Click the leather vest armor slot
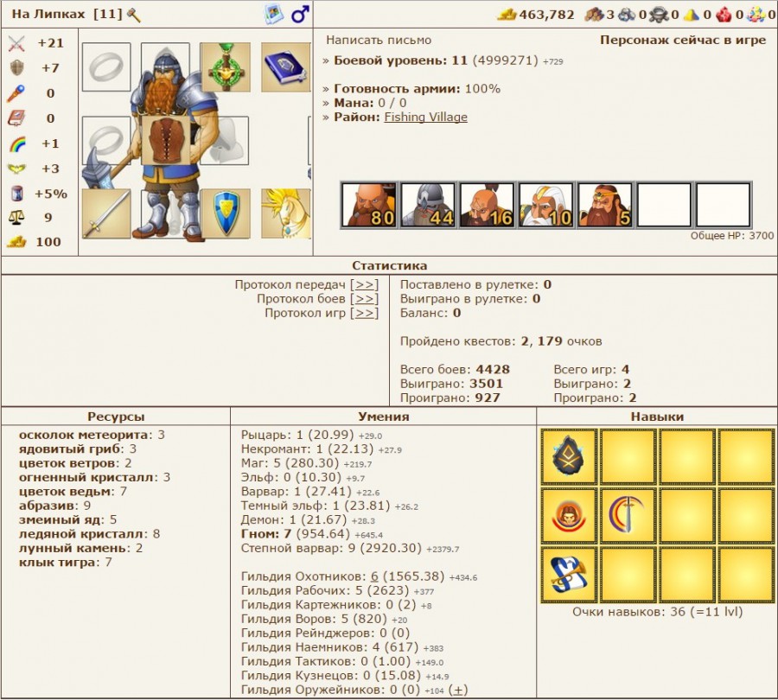Image resolution: width=778 pixels, height=700 pixels. pyautogui.click(x=164, y=140)
